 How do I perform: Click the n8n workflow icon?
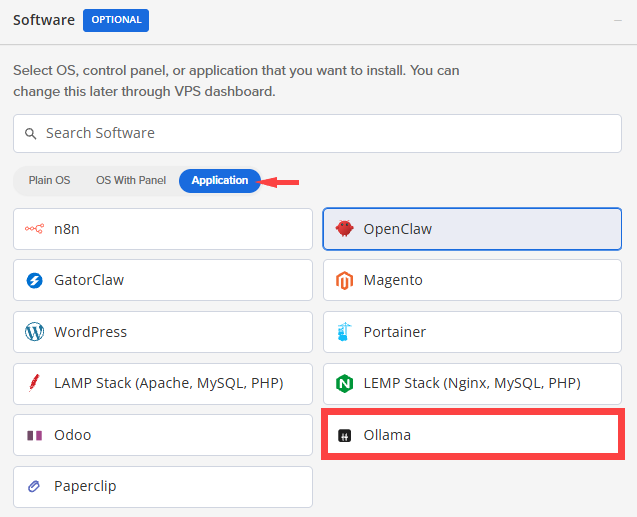35,228
